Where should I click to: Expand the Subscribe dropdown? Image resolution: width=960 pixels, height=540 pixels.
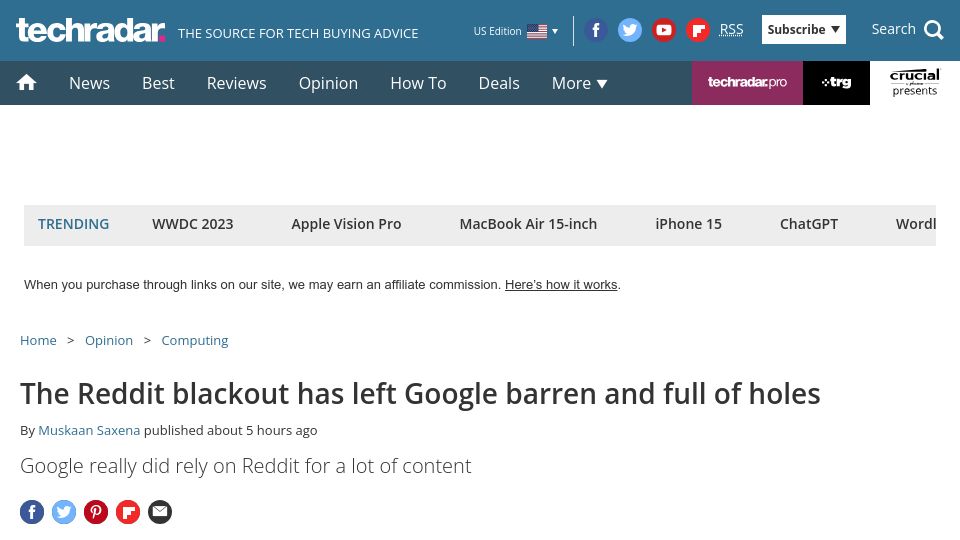803,29
